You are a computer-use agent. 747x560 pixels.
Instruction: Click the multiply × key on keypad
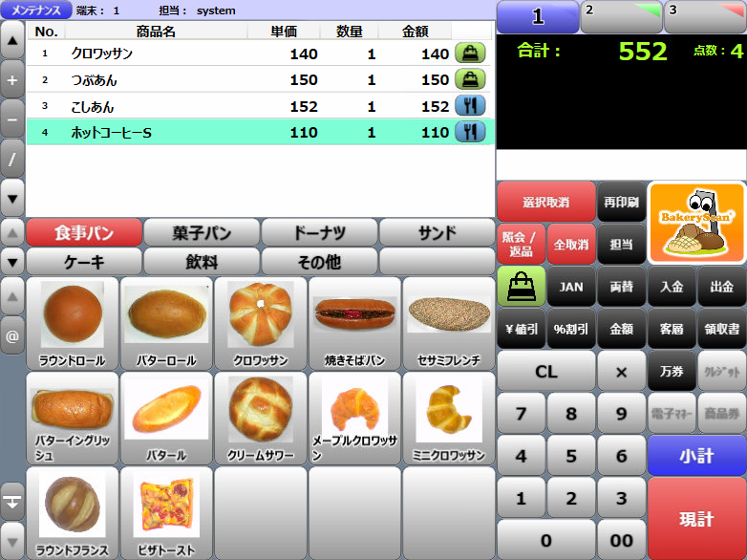click(621, 372)
